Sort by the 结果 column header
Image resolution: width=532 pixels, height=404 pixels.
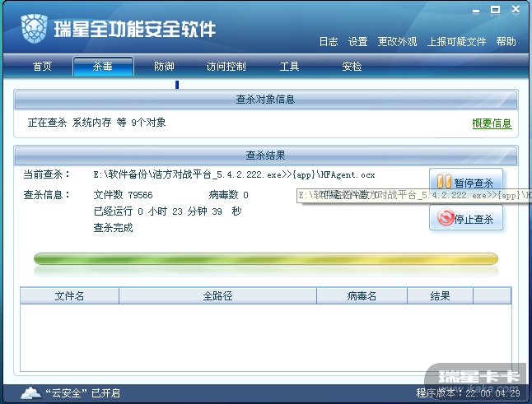440,296
